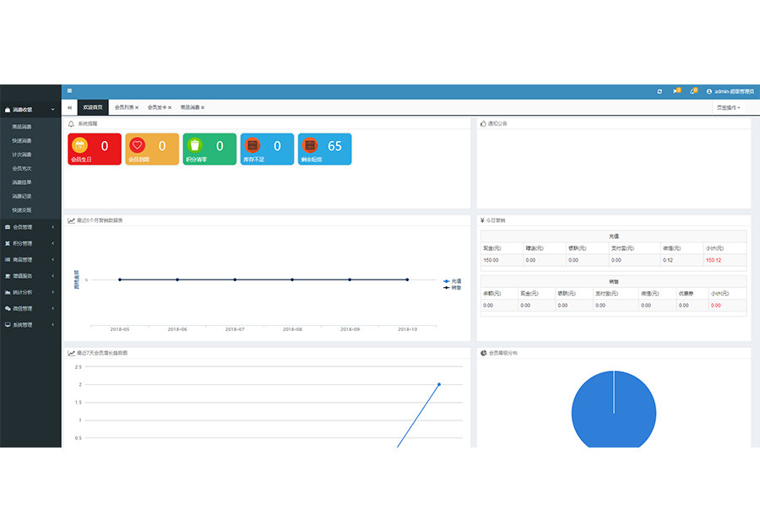Screen dimensions: 760x532
Task: Click the 库存不足 inventory icon
Action: [x=252, y=145]
